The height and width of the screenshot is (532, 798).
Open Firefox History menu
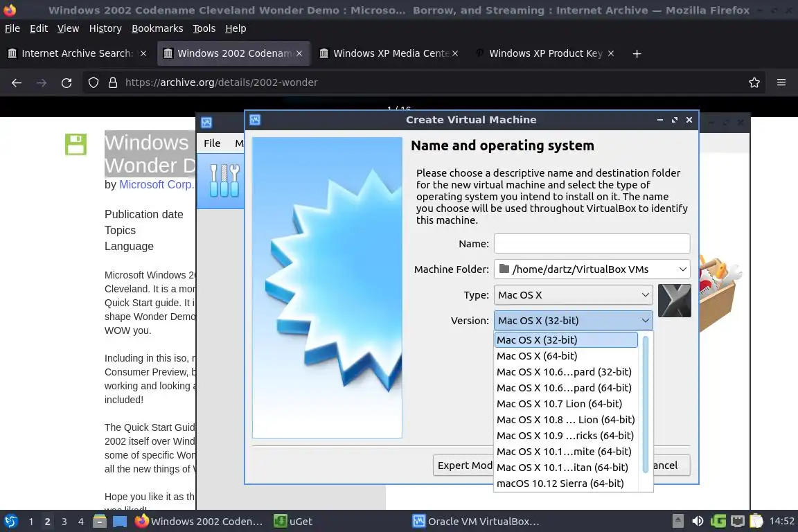pos(105,28)
